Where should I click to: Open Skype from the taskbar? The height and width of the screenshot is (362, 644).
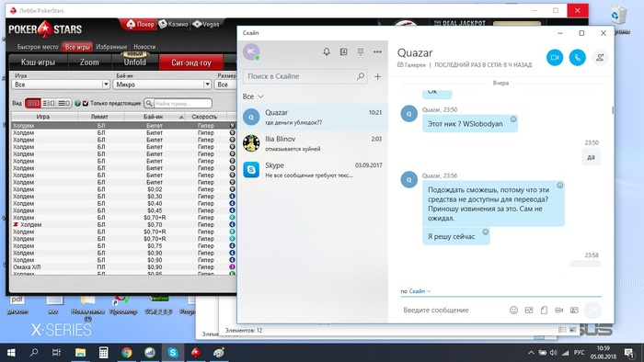coord(173,352)
